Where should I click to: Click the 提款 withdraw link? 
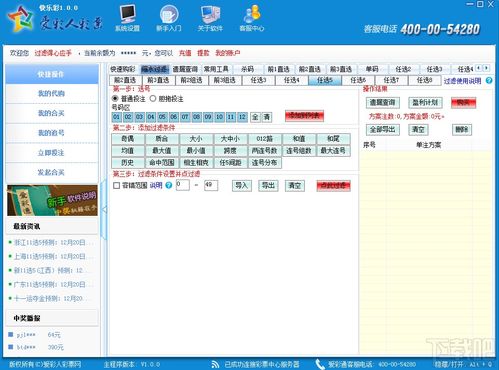(203, 53)
